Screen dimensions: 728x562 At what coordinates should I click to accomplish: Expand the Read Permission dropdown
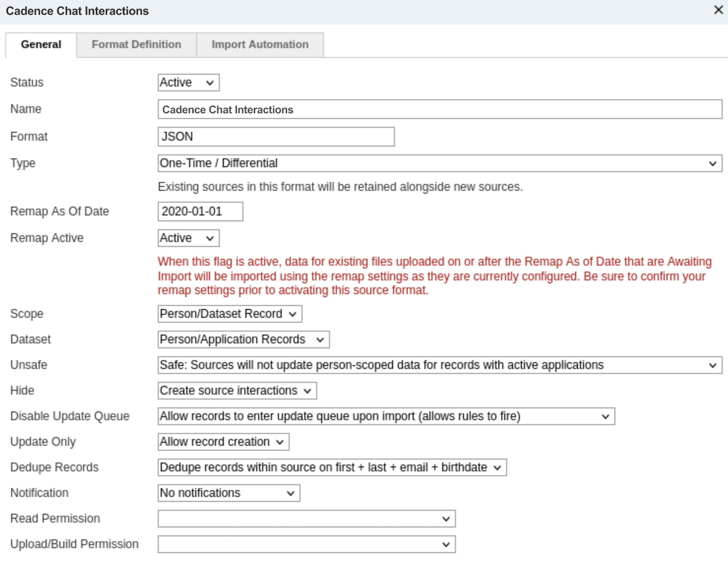[306, 519]
